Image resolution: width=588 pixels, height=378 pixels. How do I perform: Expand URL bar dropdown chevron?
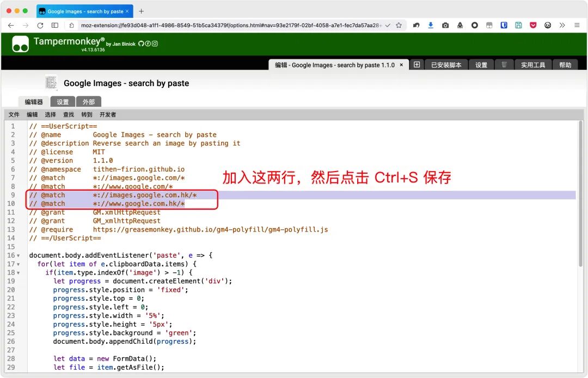(388, 26)
